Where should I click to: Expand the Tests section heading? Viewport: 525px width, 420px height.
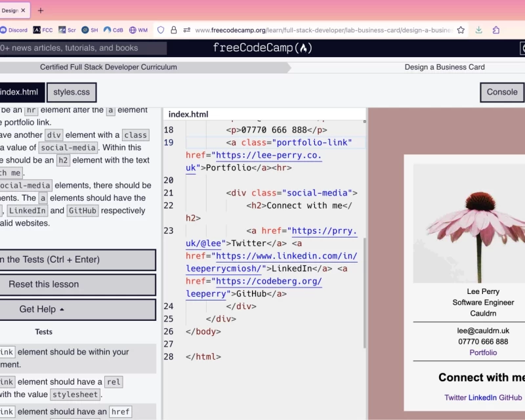(x=43, y=332)
